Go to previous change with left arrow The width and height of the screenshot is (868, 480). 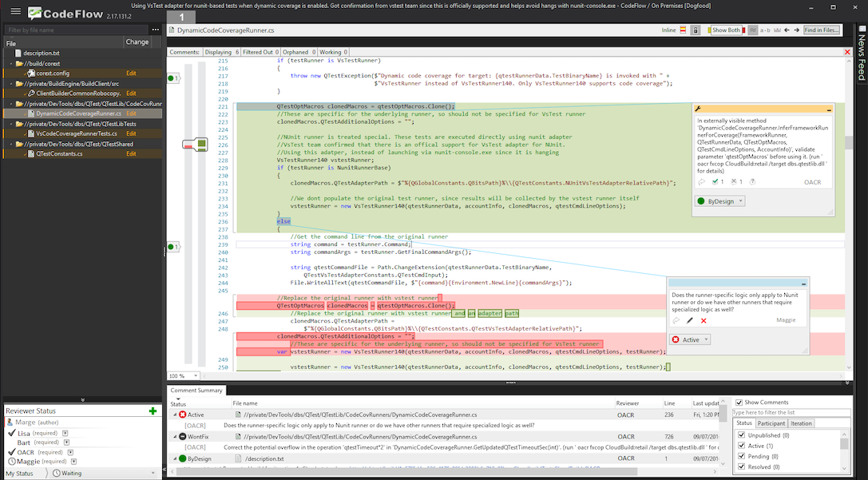coord(787,30)
